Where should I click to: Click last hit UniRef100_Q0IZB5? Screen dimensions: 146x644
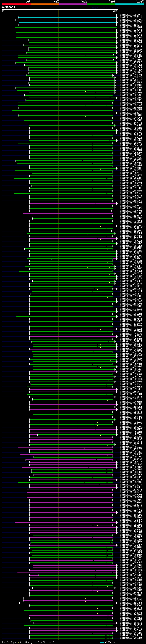[131, 638]
